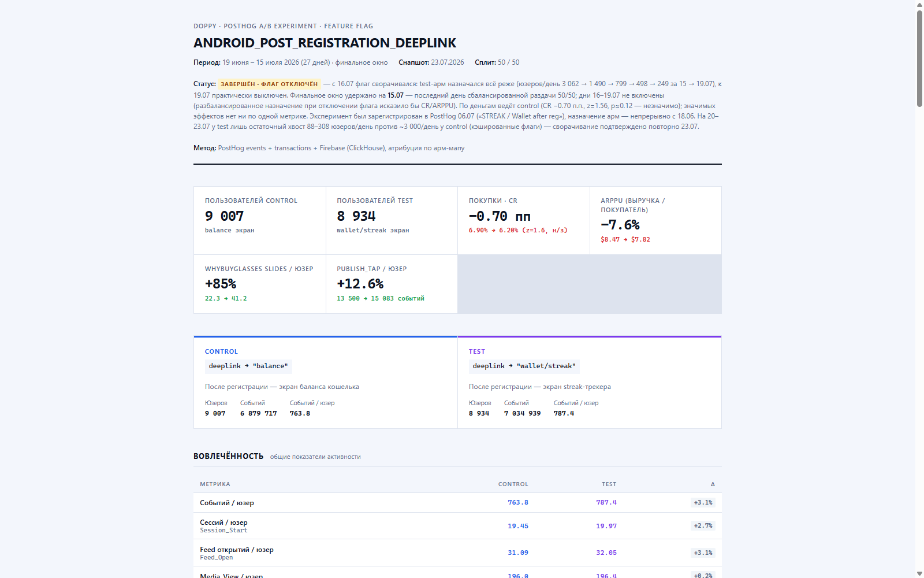Screen dimensions: 924x578
Task: Click the 22.3 → 41.2 slides note
Action: 226,298
